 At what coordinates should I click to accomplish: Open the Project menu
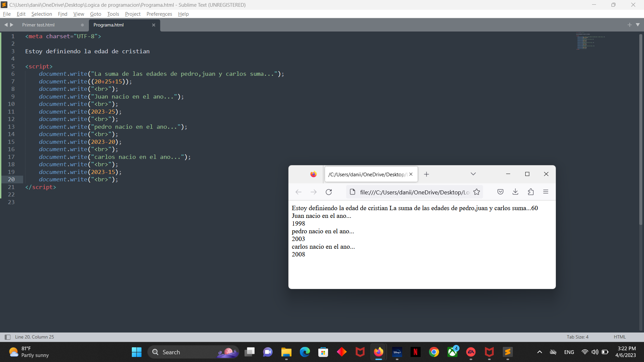tap(133, 14)
